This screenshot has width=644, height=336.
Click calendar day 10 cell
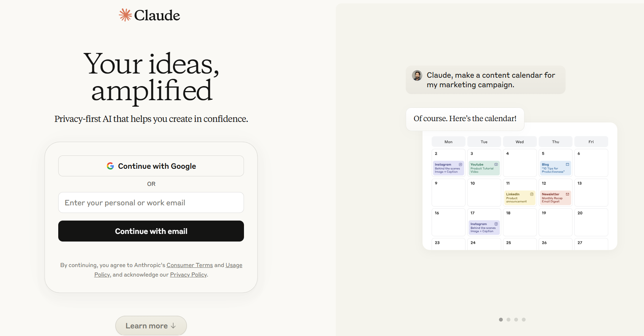click(x=484, y=193)
